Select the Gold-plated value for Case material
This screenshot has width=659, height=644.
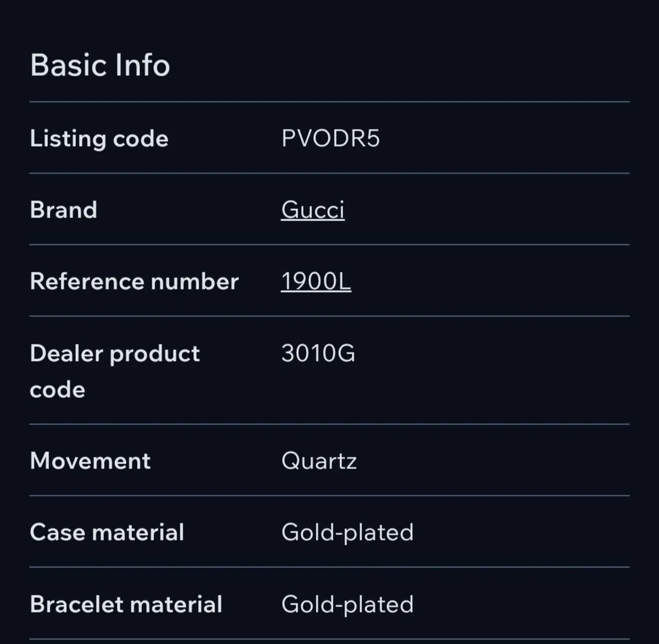pos(347,532)
